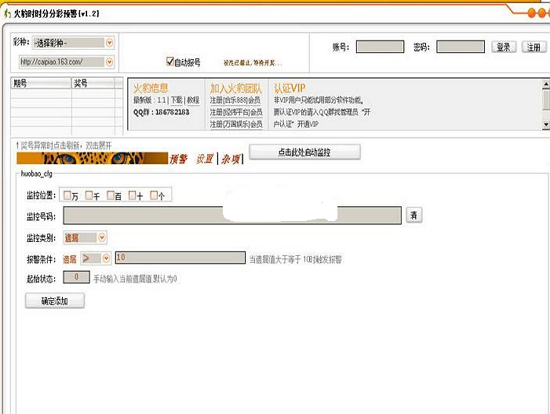The height and width of the screenshot is (414, 550).
Task: Open the alarm condition operator dropdown
Action: point(106,259)
